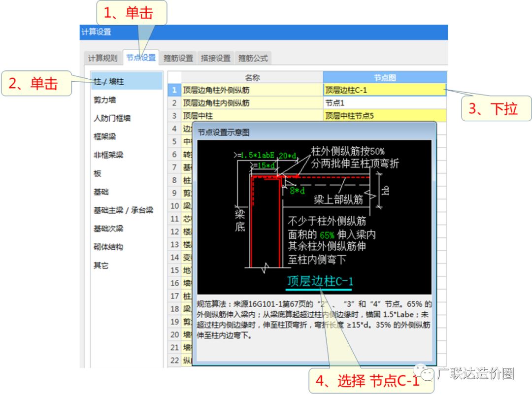Open the 箍筋公式 tab
This screenshot has height=397, width=532.
(253, 58)
